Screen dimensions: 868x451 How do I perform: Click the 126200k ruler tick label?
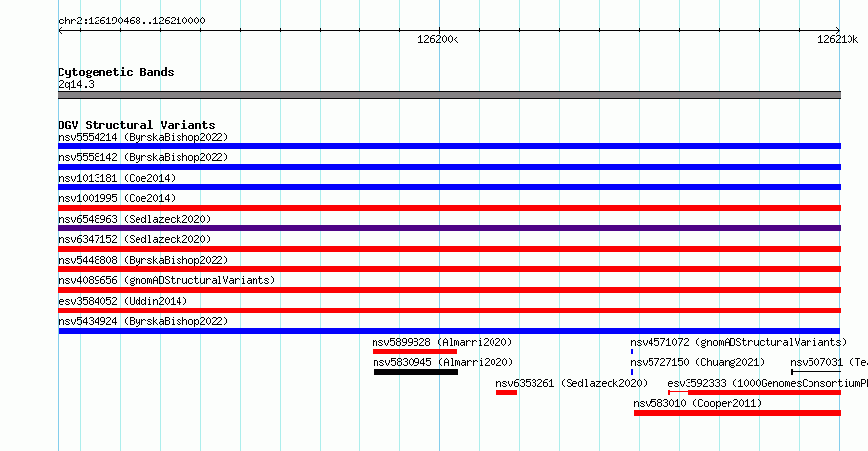click(x=438, y=39)
